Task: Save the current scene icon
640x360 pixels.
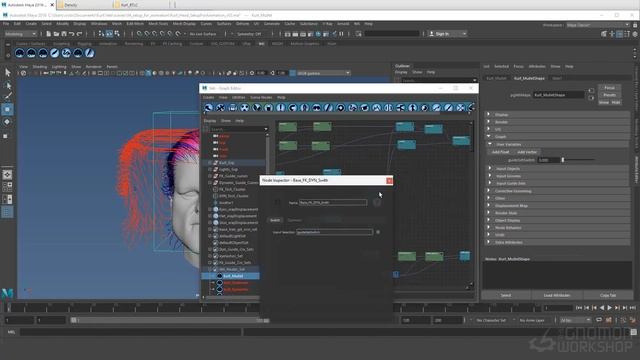Action: click(64, 34)
